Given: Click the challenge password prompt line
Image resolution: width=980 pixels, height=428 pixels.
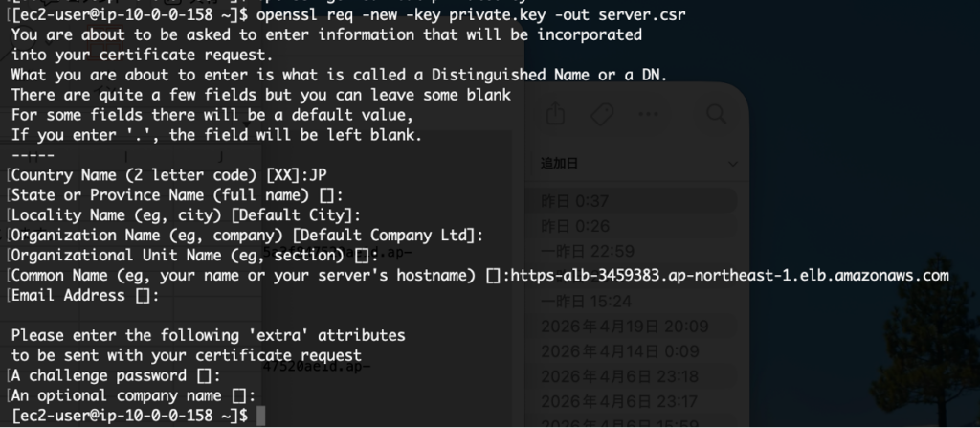Looking at the screenshot, I should [x=116, y=374].
